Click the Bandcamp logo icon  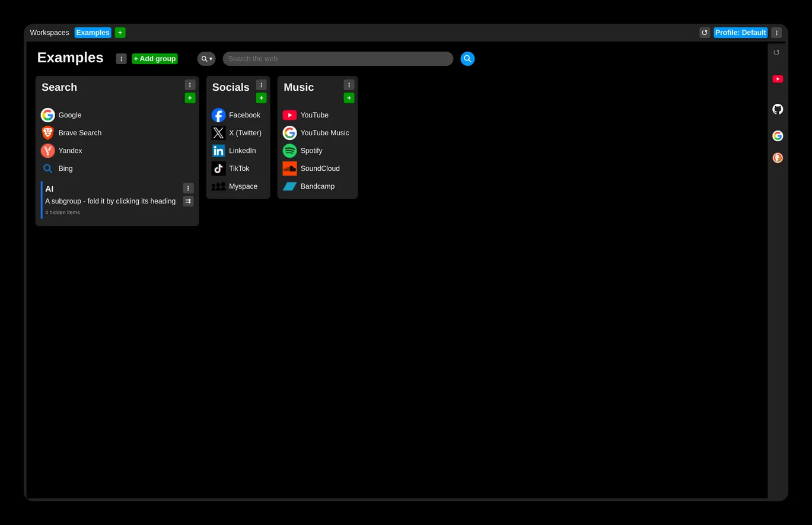[x=290, y=186]
